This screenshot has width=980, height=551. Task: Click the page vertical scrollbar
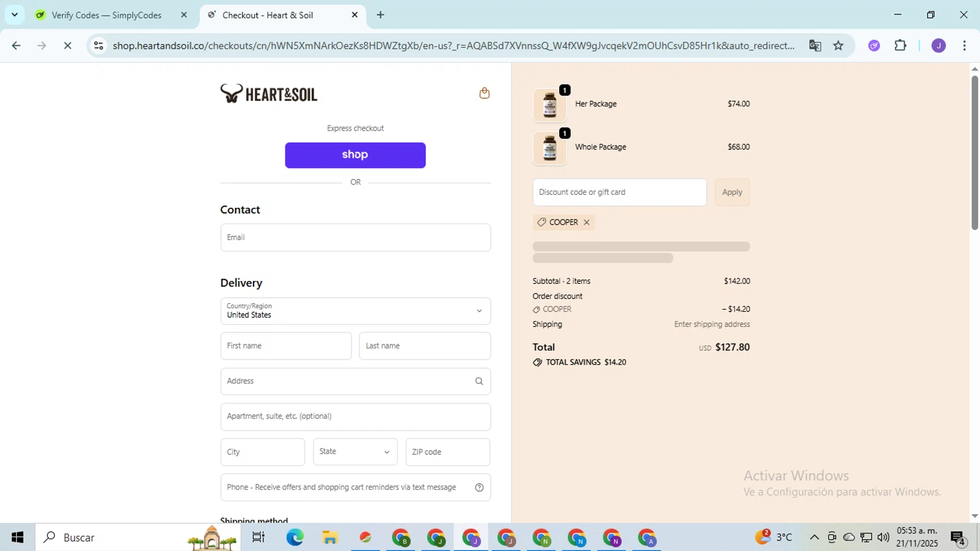click(975, 153)
